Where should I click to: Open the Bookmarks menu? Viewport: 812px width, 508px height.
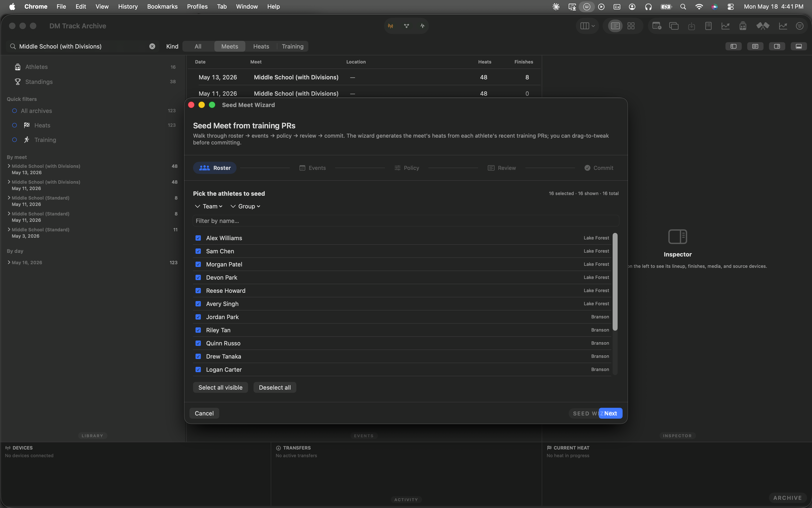point(162,7)
